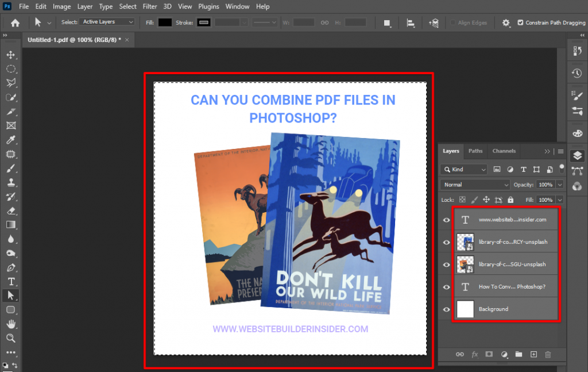The width and height of the screenshot is (588, 372).
Task: Select the Gradient tool
Action: click(x=10, y=225)
